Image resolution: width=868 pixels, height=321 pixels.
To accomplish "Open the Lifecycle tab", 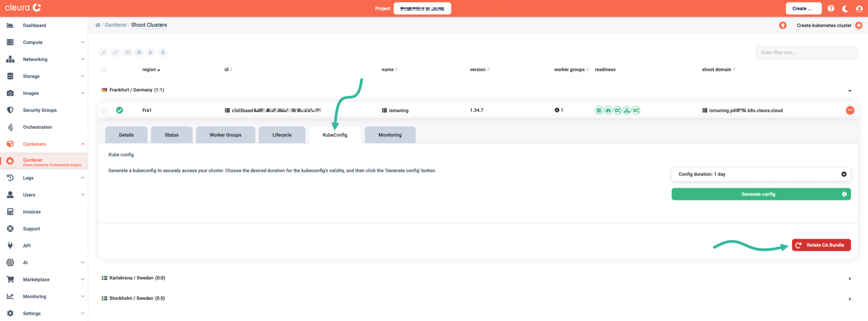I will click(x=282, y=135).
